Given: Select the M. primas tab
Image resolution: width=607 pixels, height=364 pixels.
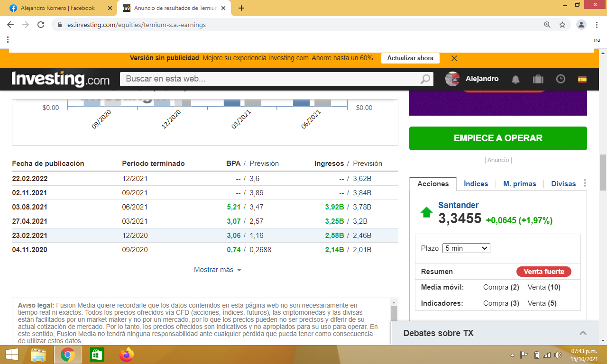Looking at the screenshot, I should [520, 184].
